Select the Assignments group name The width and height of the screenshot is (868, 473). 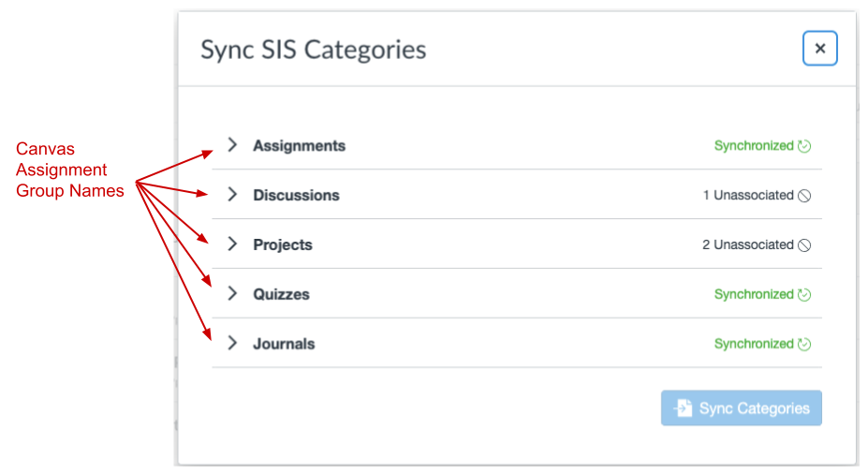pos(299,146)
